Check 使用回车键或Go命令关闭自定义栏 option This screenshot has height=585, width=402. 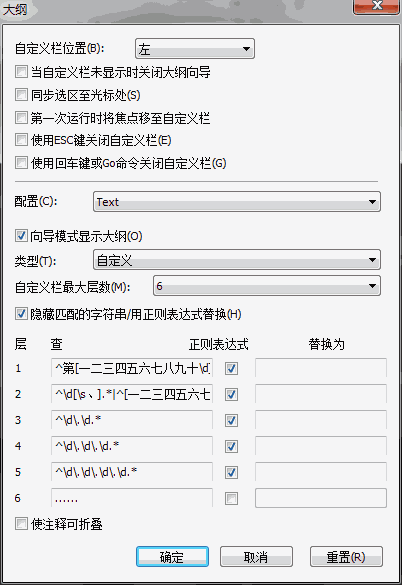pyautogui.click(x=21, y=163)
